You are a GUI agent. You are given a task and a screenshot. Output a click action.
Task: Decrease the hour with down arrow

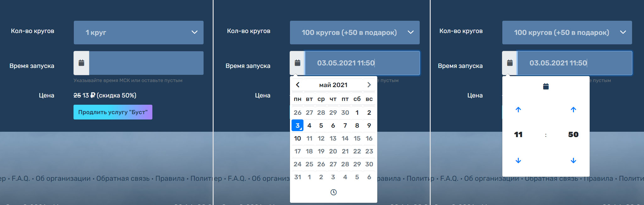tap(518, 160)
